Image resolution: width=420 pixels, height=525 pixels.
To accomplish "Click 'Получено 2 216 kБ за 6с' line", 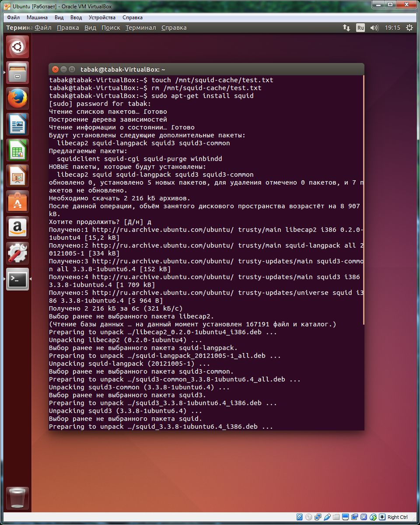I will [116, 308].
